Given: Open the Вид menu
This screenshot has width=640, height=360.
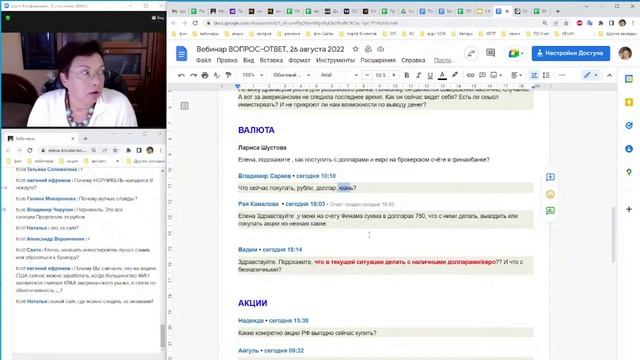Looking at the screenshot, I should pyautogui.click(x=248, y=60).
